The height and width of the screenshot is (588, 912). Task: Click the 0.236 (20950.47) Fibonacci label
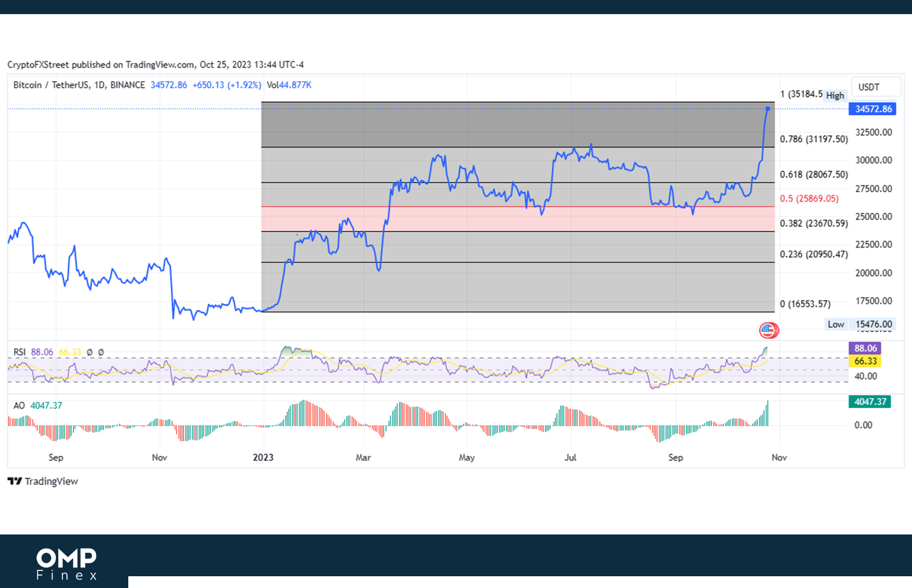tap(814, 255)
